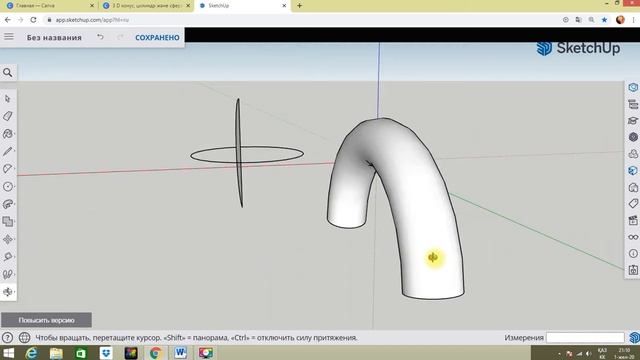Select the Push/Pull tool
The width and height of the screenshot is (640, 360).
coord(8,204)
